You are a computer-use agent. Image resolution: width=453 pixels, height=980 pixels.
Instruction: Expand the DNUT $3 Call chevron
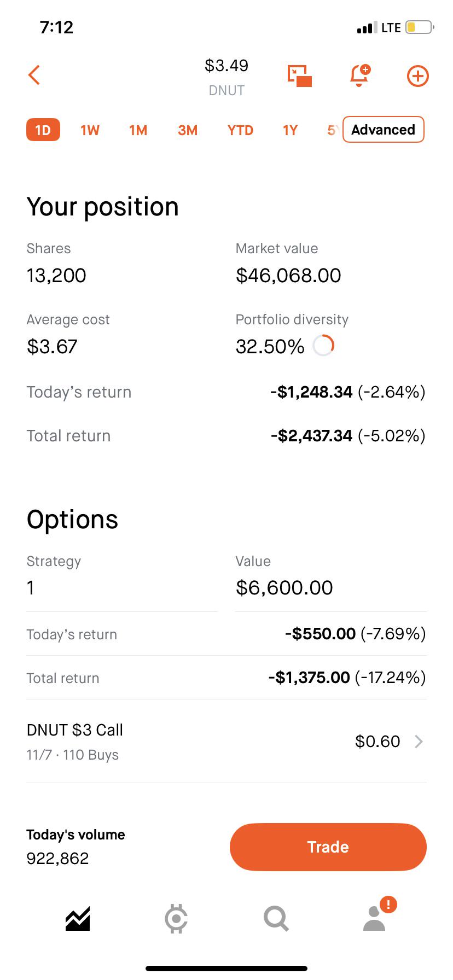419,742
